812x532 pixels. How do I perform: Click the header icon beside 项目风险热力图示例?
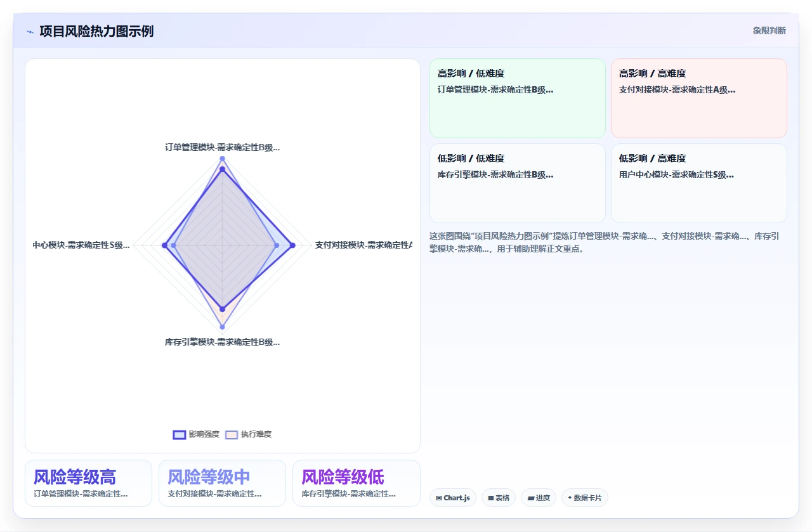(30, 32)
